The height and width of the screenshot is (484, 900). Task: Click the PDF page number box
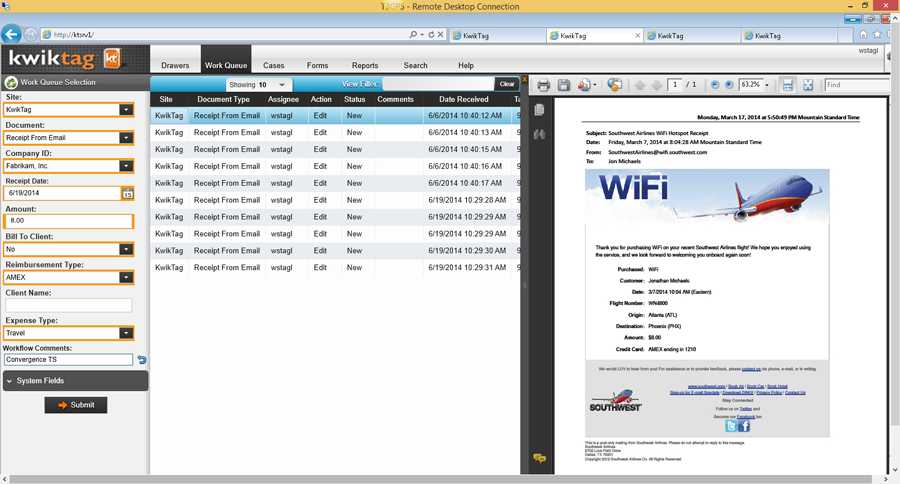tap(675, 85)
